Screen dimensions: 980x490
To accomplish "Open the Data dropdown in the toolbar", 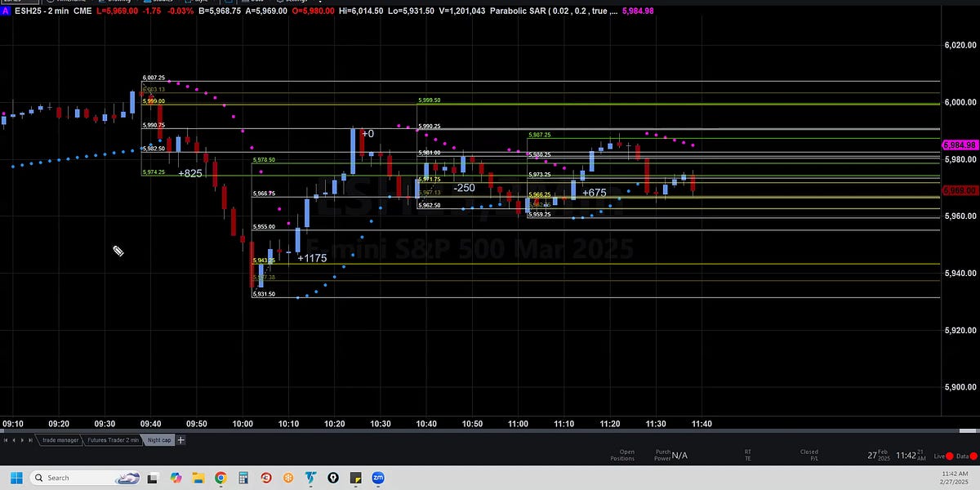I will 245,2.
